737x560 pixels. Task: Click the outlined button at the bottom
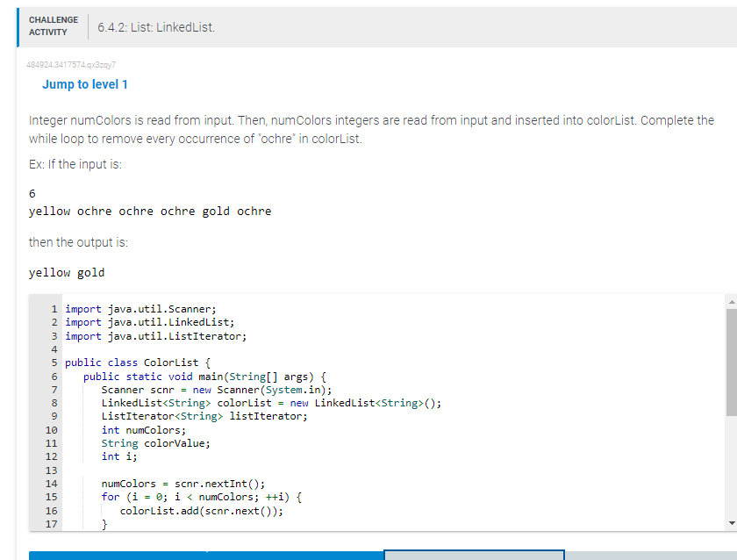point(474,554)
